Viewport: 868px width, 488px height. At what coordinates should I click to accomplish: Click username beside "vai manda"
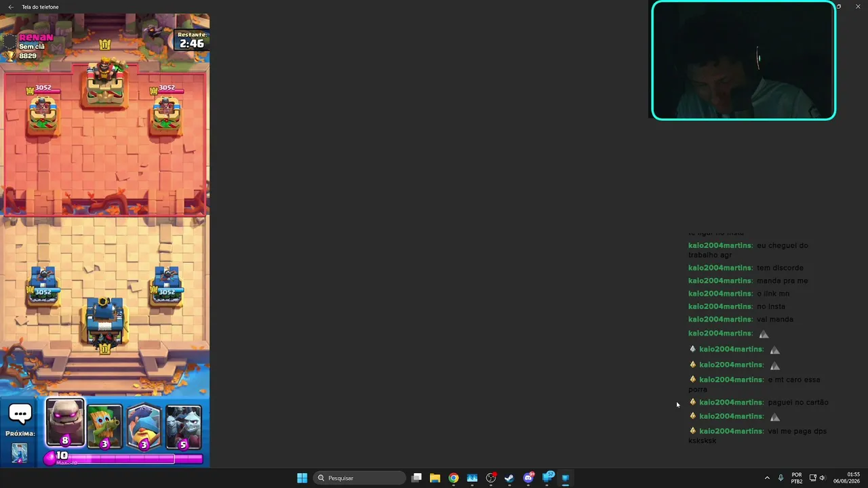pos(720,319)
